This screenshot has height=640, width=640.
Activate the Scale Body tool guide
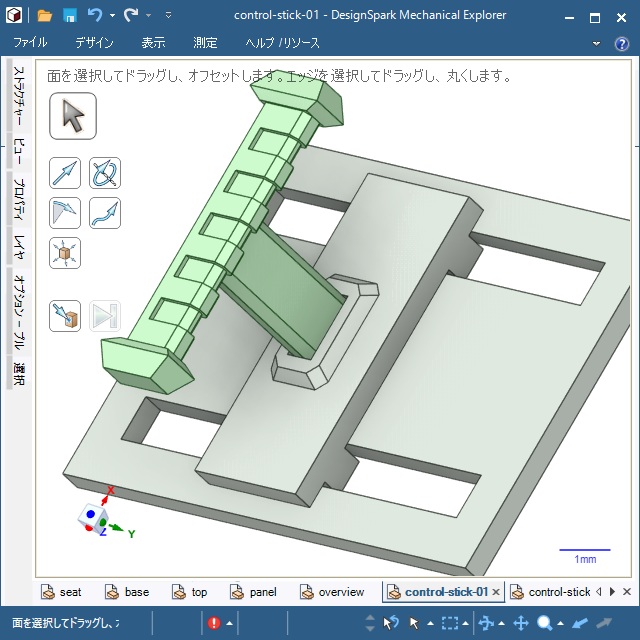65,252
